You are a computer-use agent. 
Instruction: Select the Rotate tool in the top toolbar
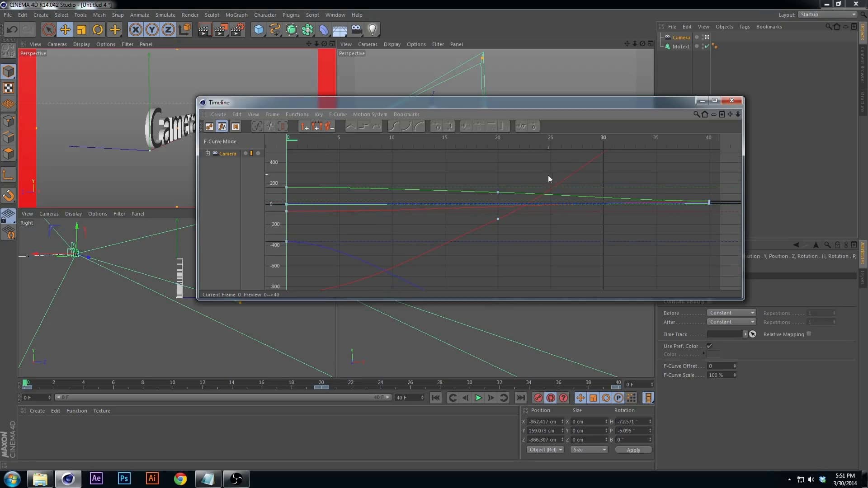(98, 29)
